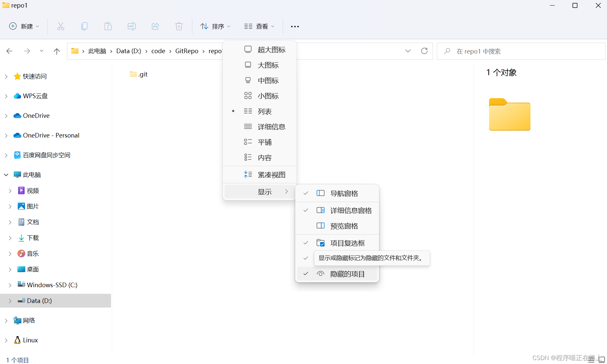Hide 隐藏的项目 by unchecking it
607x364 pixels.
click(347, 274)
